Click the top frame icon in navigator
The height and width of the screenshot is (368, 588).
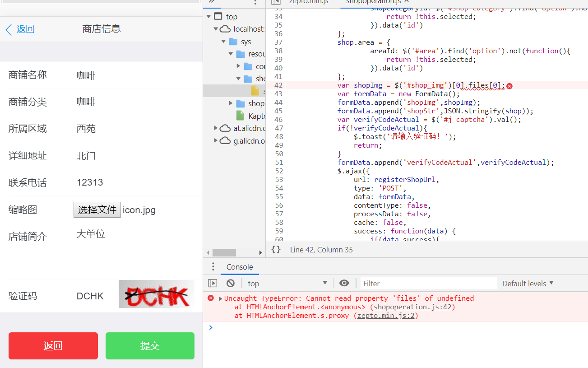pyautogui.click(x=218, y=17)
